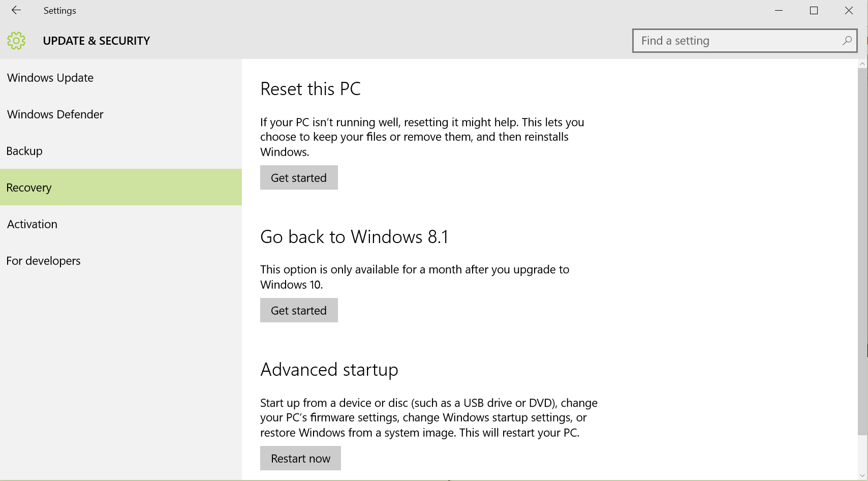Open Windows Update section
The width and height of the screenshot is (868, 481).
coord(121,78)
